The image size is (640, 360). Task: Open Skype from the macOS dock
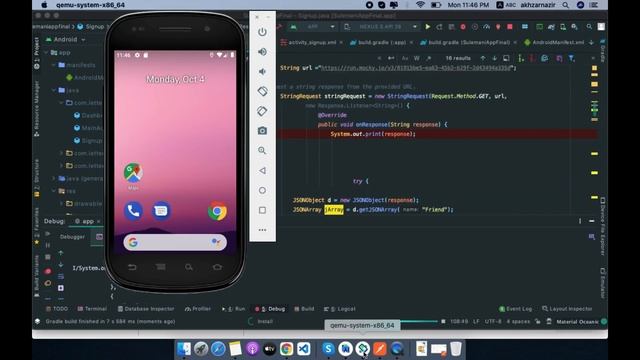(x=328, y=349)
